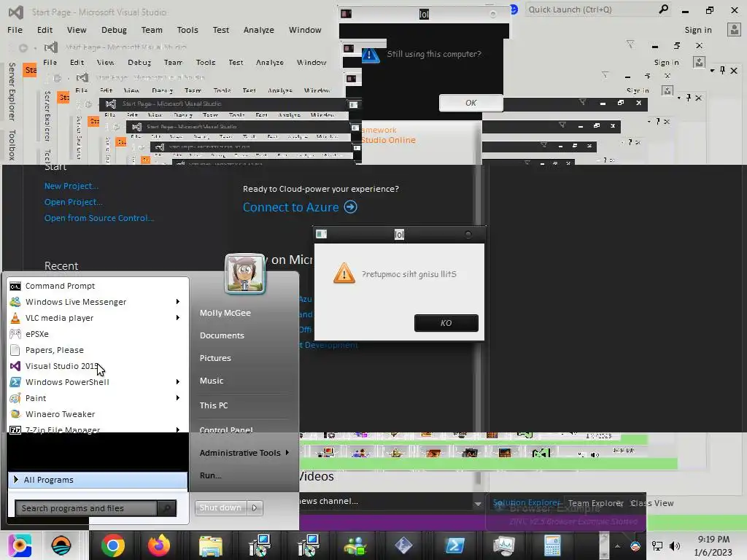This screenshot has width=747, height=560.
Task: Expand the VLC media player submenu arrow
Action: pos(178,318)
